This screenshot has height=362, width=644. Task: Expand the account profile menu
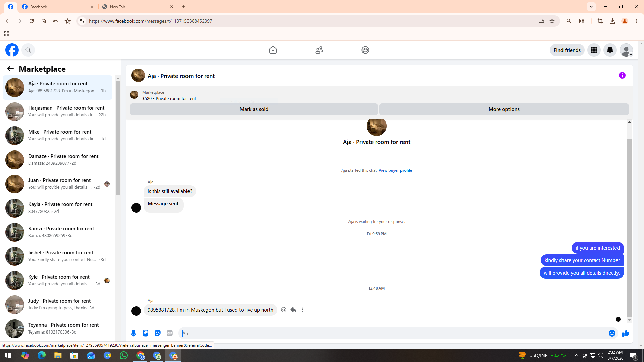point(626,50)
